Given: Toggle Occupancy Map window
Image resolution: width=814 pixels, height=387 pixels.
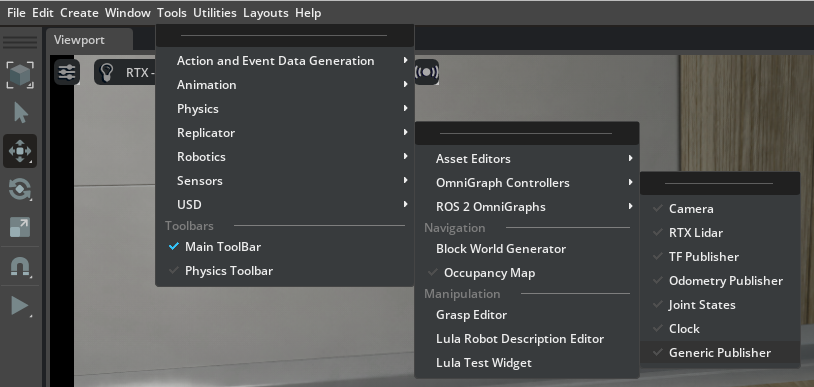Looking at the screenshot, I should click(x=527, y=273).
